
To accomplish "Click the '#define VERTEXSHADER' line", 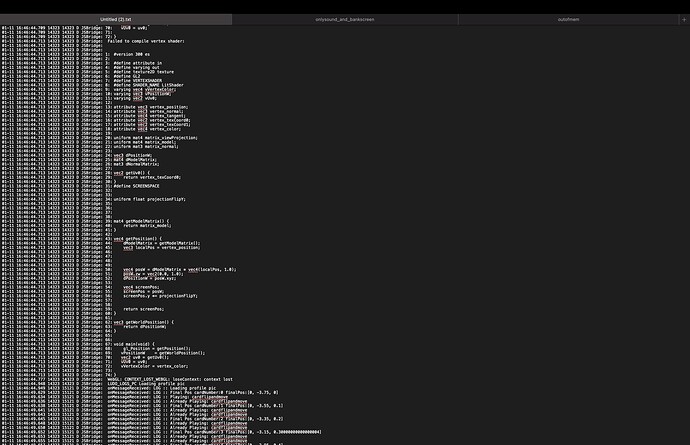I will tap(138, 81).
